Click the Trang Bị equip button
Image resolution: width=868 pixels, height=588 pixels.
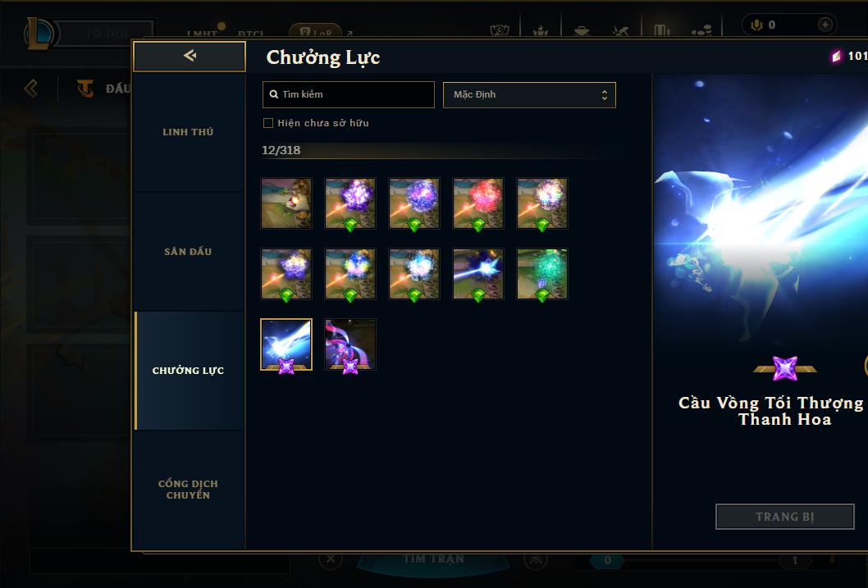pyautogui.click(x=785, y=517)
